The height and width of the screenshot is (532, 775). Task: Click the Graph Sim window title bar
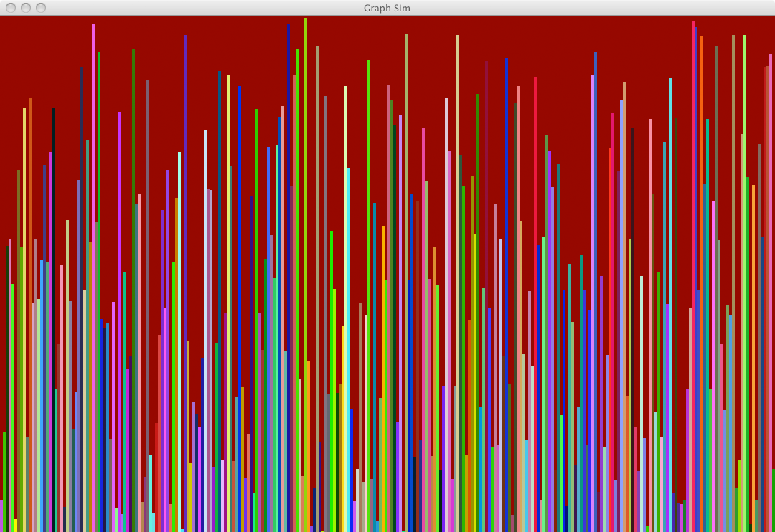pos(387,8)
